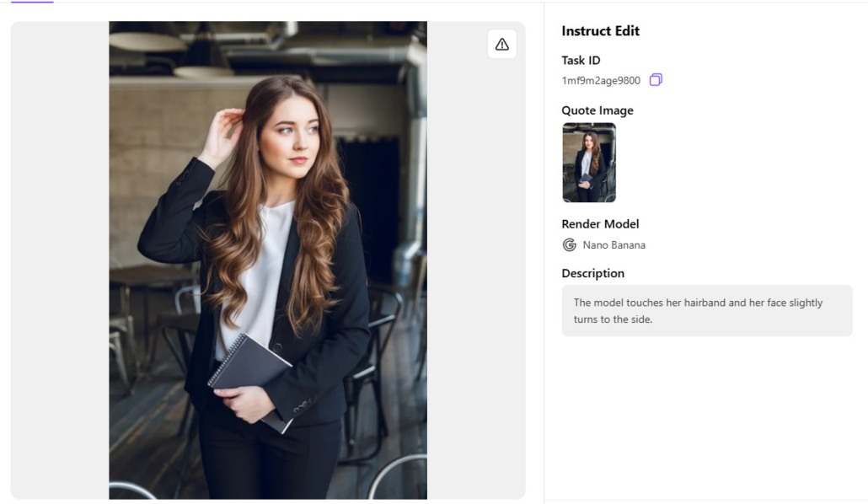The image size is (868, 504).
Task: Click the raised hand in the generated image
Action: click(221, 135)
